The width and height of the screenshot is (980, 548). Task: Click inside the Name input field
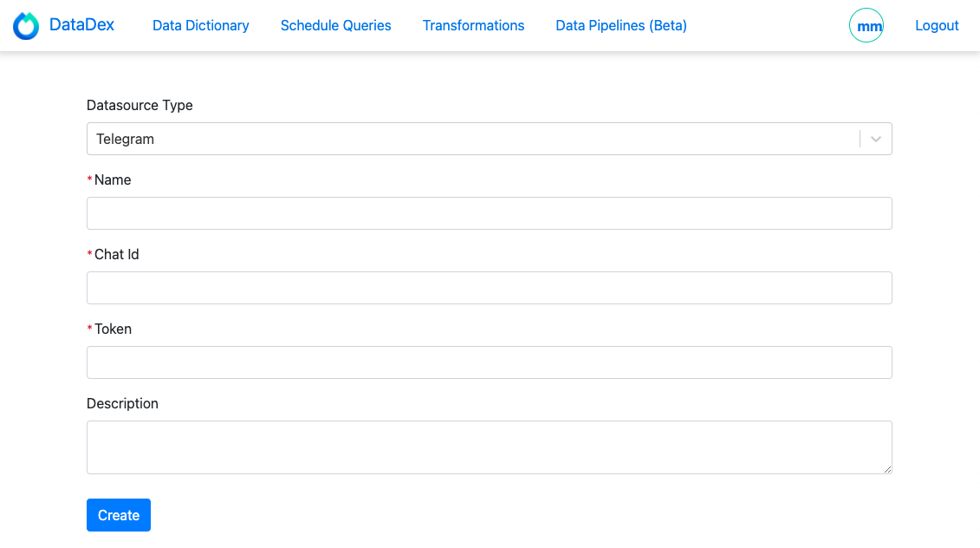[490, 213]
